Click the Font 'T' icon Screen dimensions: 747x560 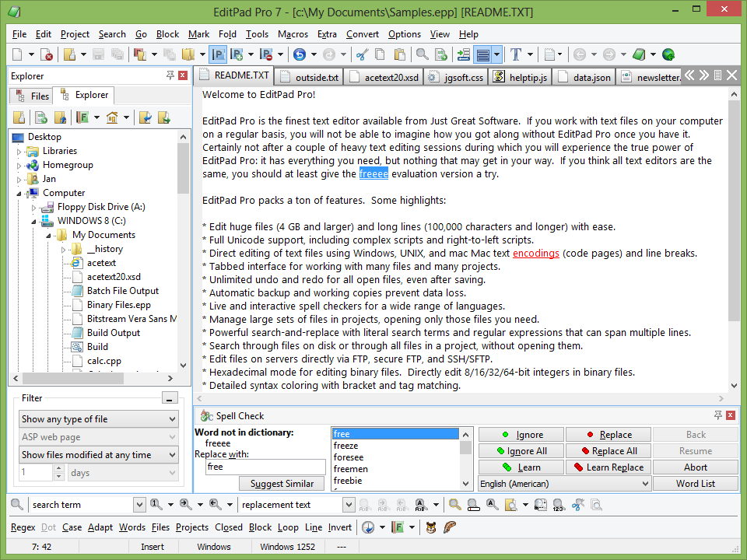click(x=516, y=54)
